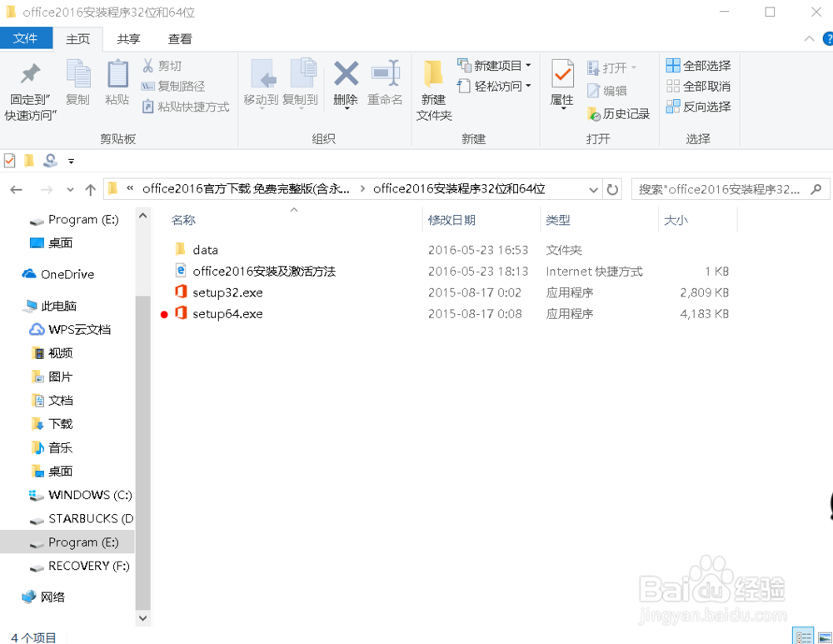Collapse the ribbon with the chevron
The height and width of the screenshot is (644, 833).
point(809,38)
